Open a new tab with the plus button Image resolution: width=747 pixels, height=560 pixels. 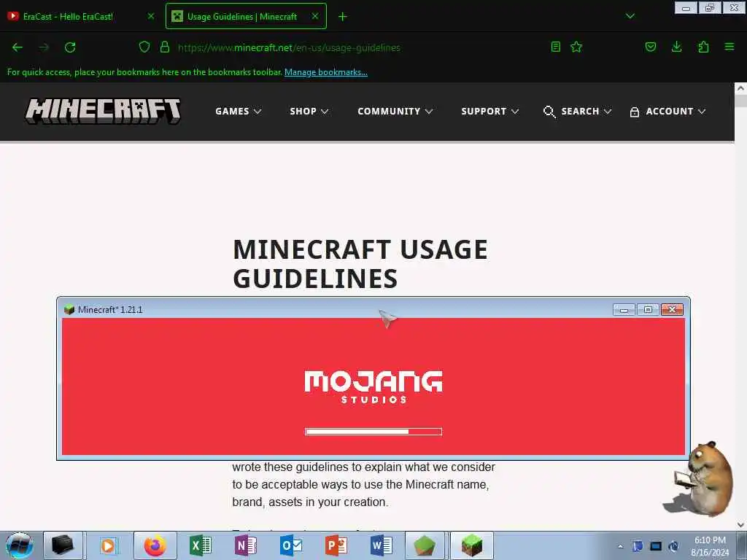coord(343,17)
